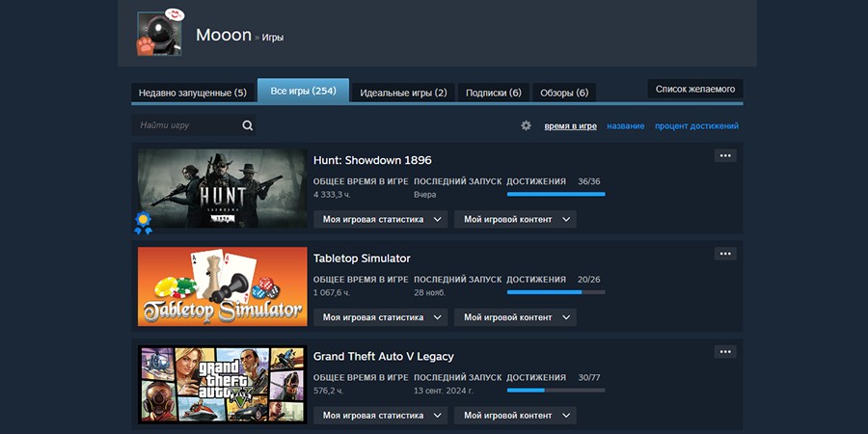Open the Grand Theft Auto V cover image
This screenshot has height=434, width=868.
tap(223, 384)
